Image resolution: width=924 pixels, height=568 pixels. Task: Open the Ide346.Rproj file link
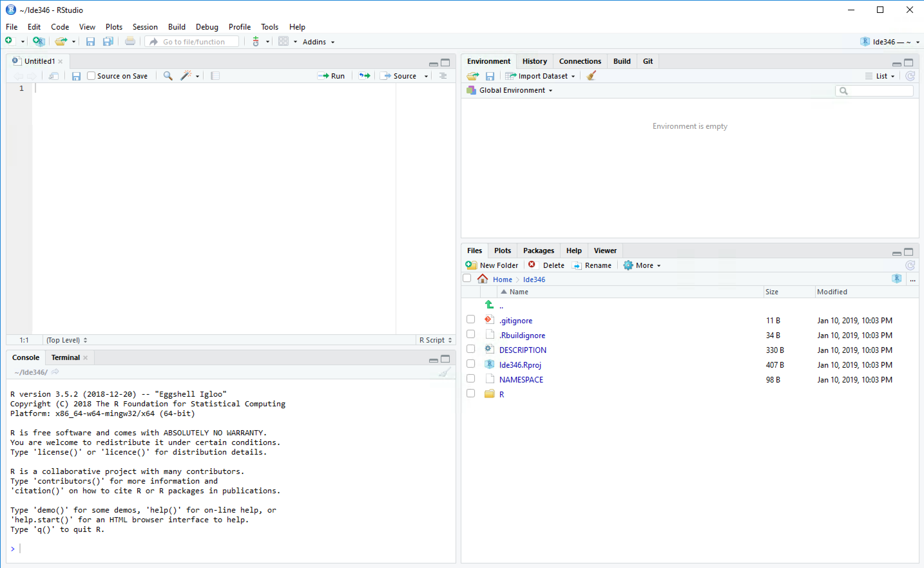pos(520,365)
